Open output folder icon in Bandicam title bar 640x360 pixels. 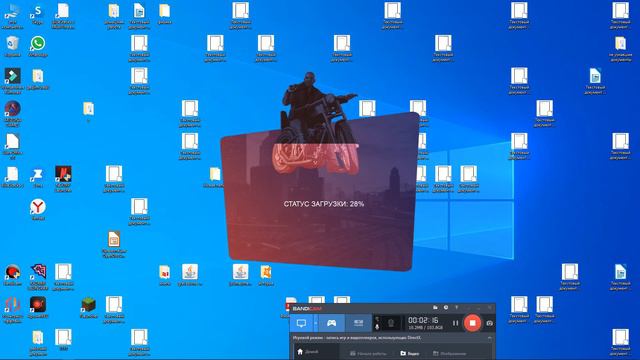click(x=435, y=307)
